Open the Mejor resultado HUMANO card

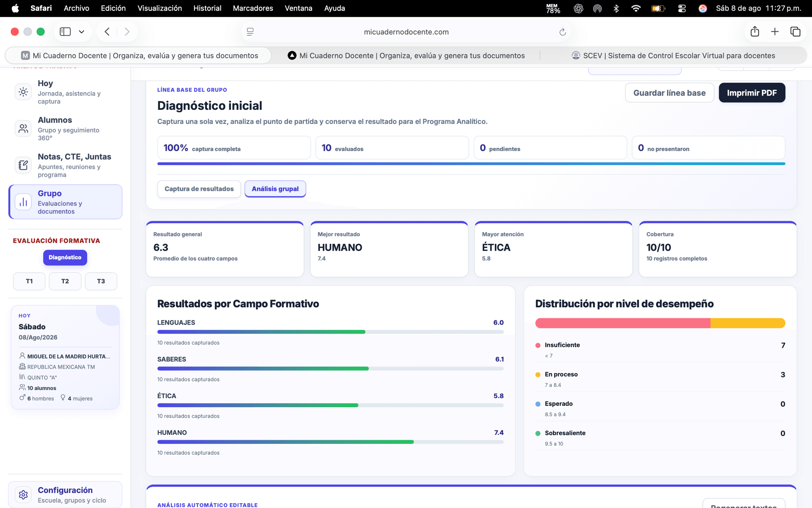[389, 249]
